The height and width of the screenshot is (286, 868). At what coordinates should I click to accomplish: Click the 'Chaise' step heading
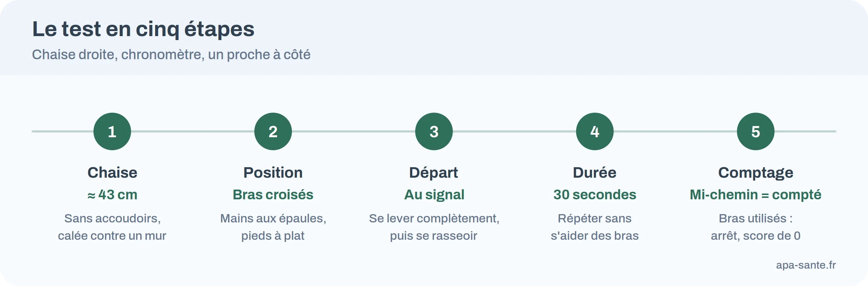112,173
